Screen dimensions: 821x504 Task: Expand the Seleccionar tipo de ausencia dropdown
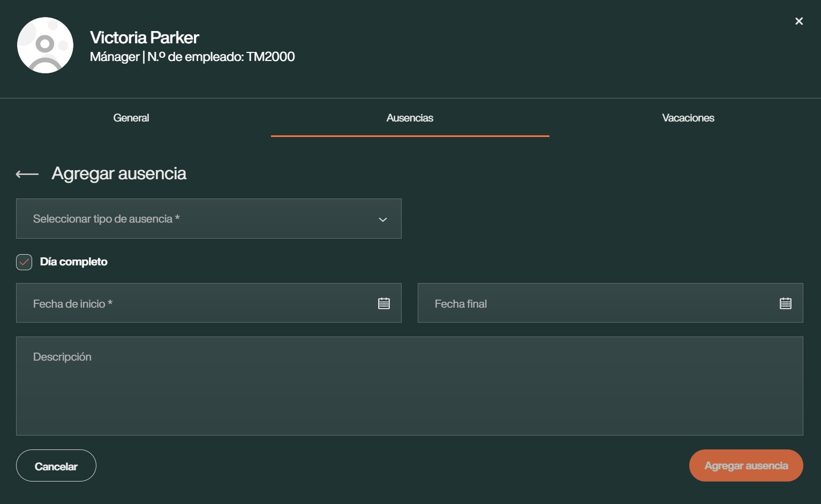209,219
